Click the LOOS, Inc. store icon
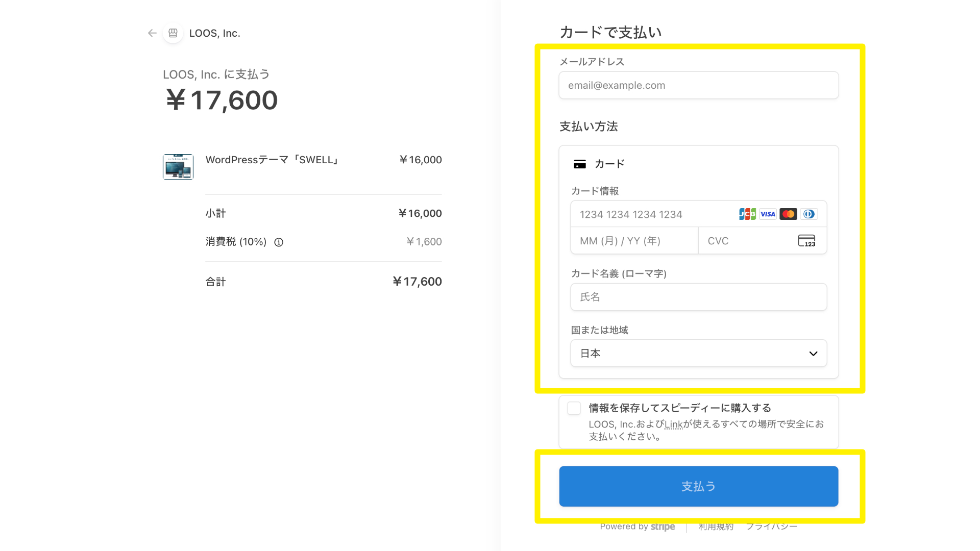980x551 pixels. 173,33
